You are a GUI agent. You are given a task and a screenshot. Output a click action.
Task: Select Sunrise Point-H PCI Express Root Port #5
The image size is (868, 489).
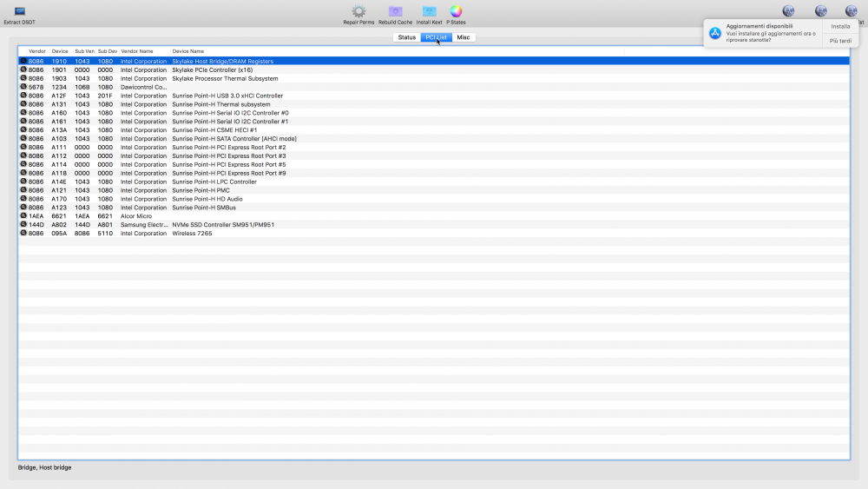[228, 164]
